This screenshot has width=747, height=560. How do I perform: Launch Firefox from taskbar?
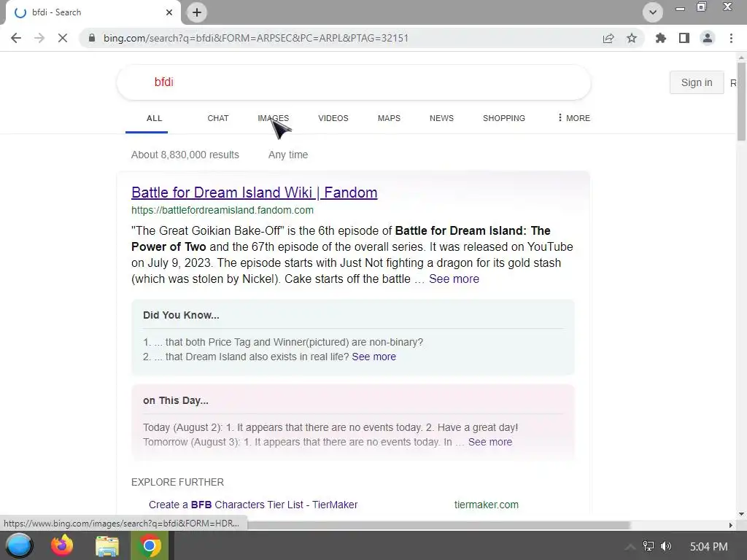pos(62,545)
